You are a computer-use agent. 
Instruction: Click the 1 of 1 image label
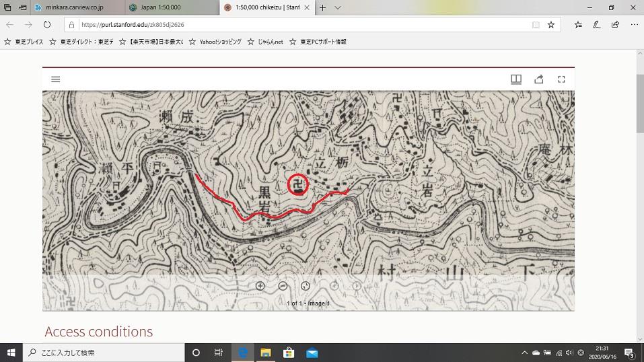click(308, 303)
